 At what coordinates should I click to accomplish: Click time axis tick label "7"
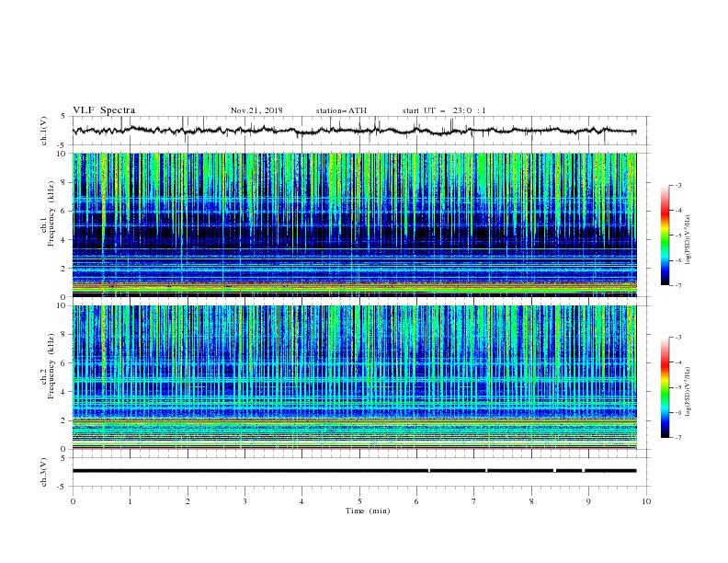(x=474, y=501)
